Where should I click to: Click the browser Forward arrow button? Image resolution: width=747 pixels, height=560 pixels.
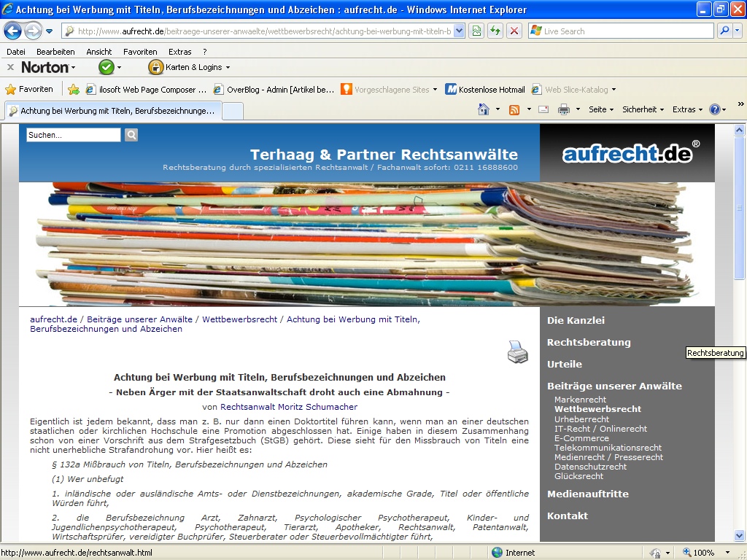click(x=33, y=31)
